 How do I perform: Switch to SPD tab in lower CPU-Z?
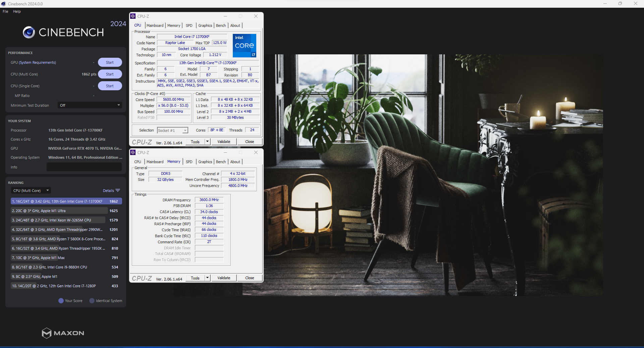[189, 162]
